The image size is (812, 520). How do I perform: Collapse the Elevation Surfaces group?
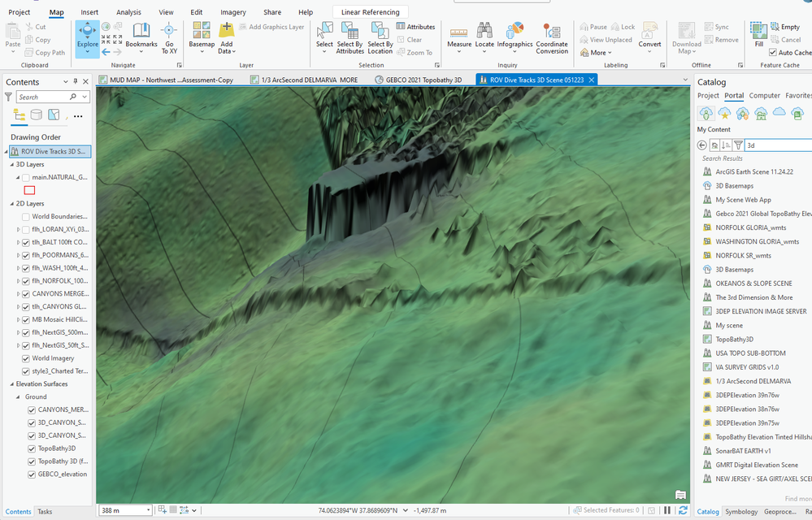[11, 383]
